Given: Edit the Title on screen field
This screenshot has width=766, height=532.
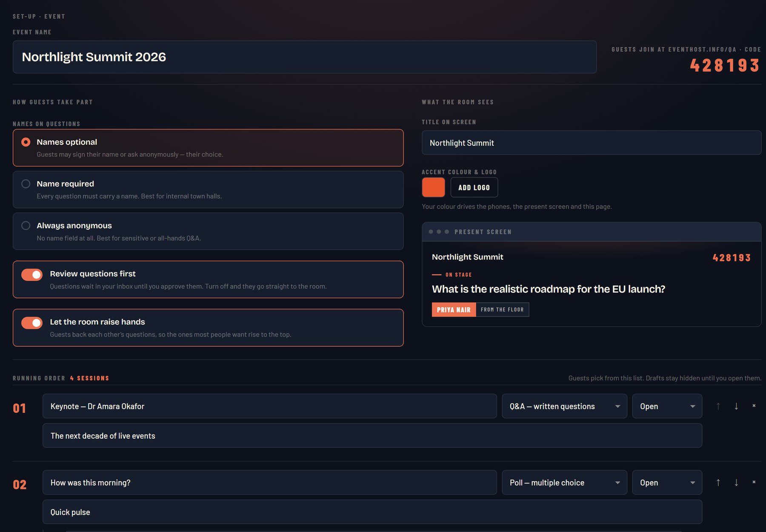Looking at the screenshot, I should (x=592, y=143).
